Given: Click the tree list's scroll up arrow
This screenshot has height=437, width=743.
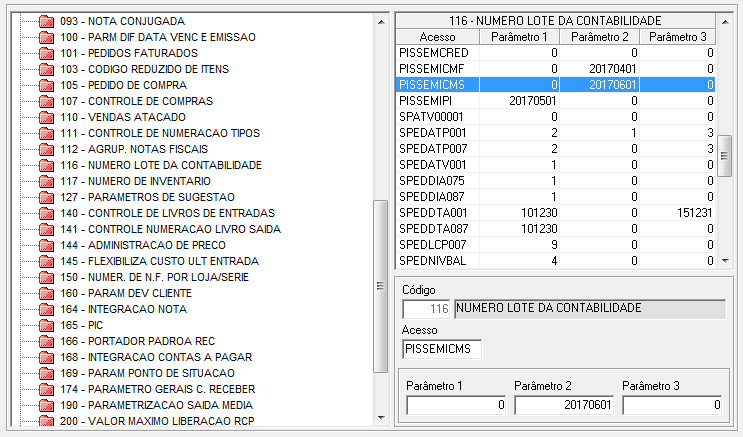Looking at the screenshot, I should point(380,21).
